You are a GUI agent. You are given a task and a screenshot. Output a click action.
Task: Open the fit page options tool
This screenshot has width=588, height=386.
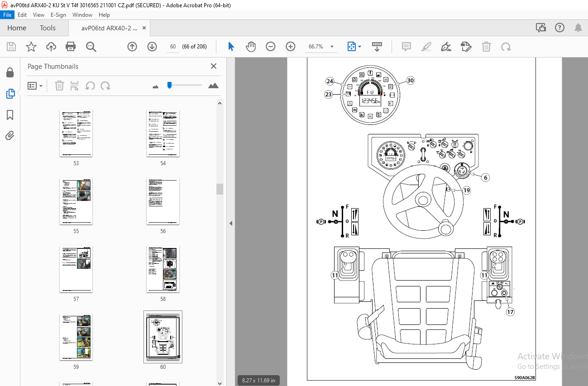click(x=352, y=47)
